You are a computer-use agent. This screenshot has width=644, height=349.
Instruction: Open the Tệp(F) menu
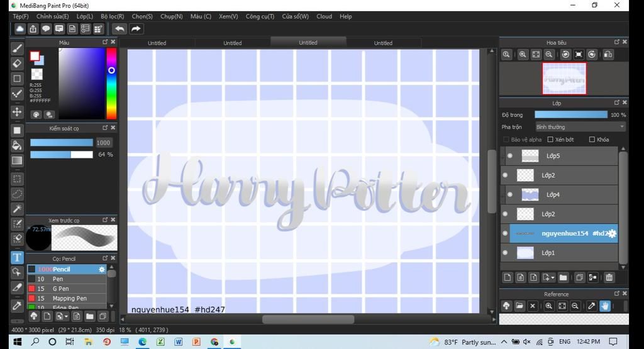tap(21, 16)
